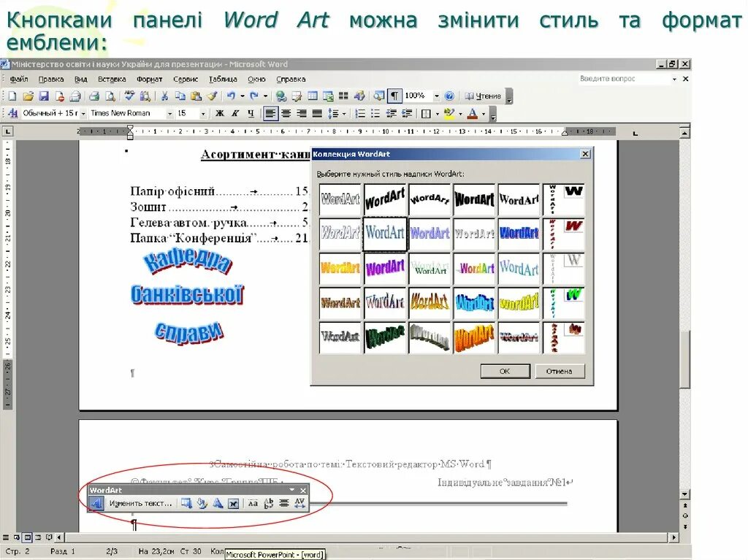The height and width of the screenshot is (560, 748).
Task: Expand the highlight color arrow
Action: pyautogui.click(x=460, y=113)
